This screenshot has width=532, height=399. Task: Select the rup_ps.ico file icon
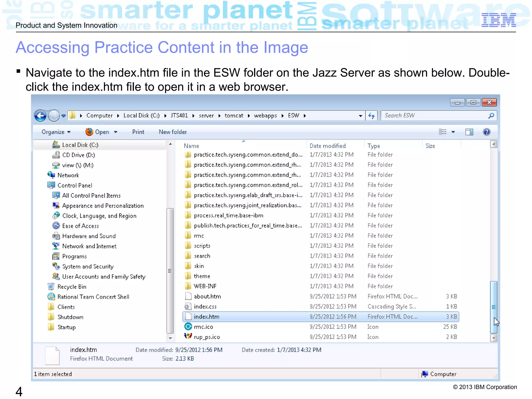188,337
